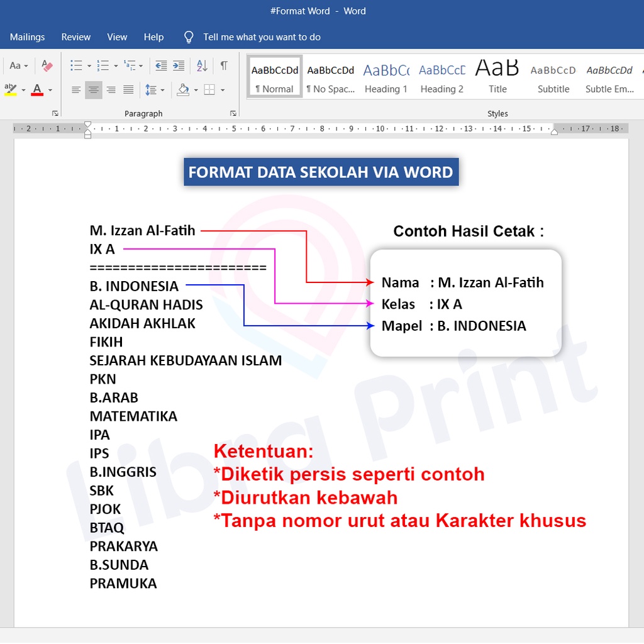Open the Paragraph settings dialog launcher

click(x=233, y=114)
